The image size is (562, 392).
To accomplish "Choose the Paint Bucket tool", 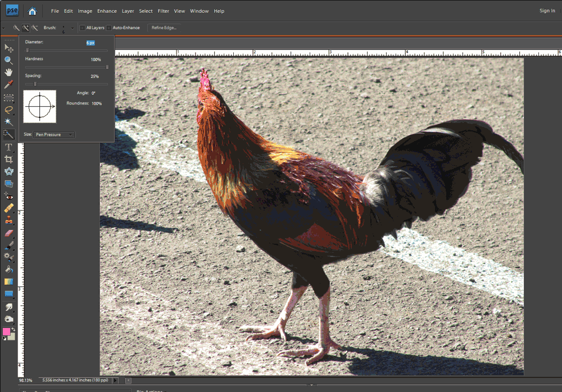I will [x=8, y=270].
